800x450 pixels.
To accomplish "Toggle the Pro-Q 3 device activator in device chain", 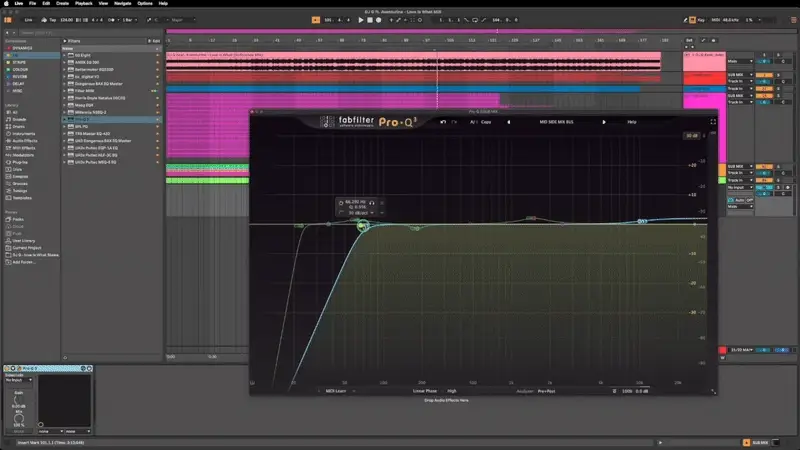I will pos(7,368).
